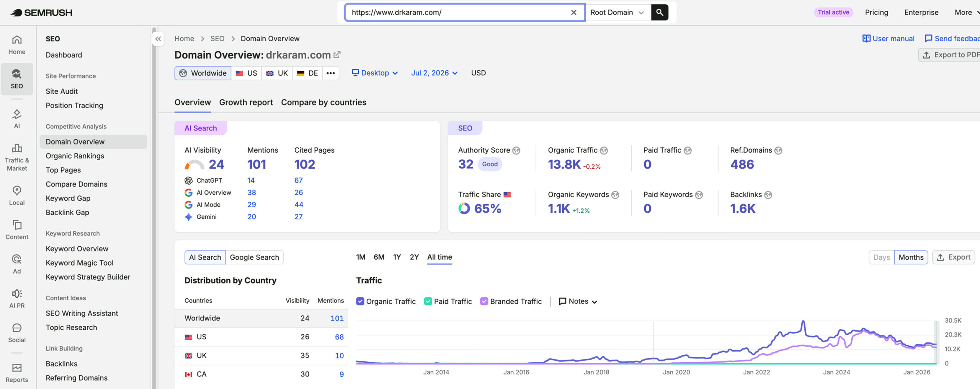Select the 1M time range

tap(361, 257)
